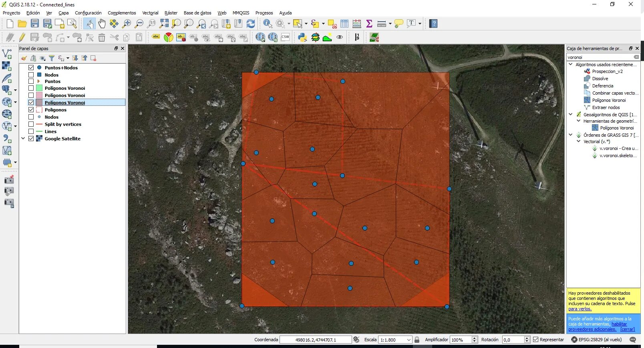The image size is (644, 348).
Task: Uncheck the Google Satellite layer
Action: (x=31, y=139)
